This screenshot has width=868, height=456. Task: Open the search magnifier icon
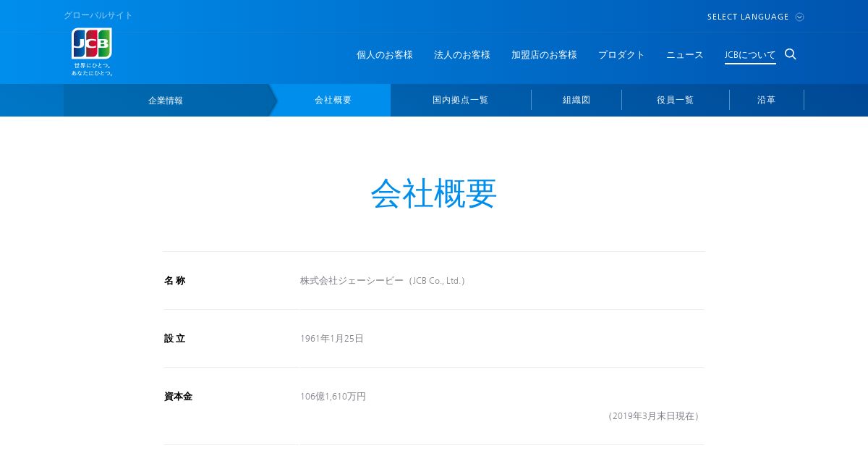[791, 54]
